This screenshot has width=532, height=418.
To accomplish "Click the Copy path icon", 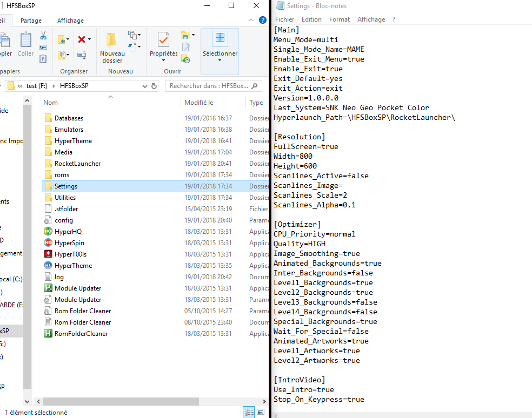I will pos(43,47).
